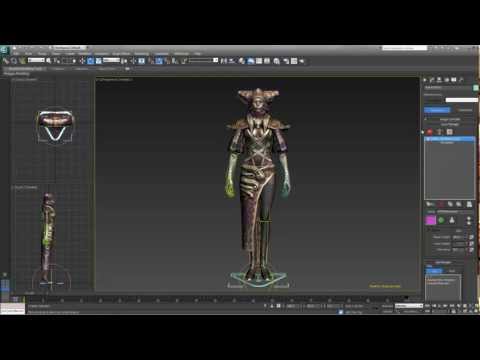Image resolution: width=480 pixels, height=360 pixels.
Task: Toggle the Spinner Snap button
Action: pyautogui.click(x=175, y=61)
